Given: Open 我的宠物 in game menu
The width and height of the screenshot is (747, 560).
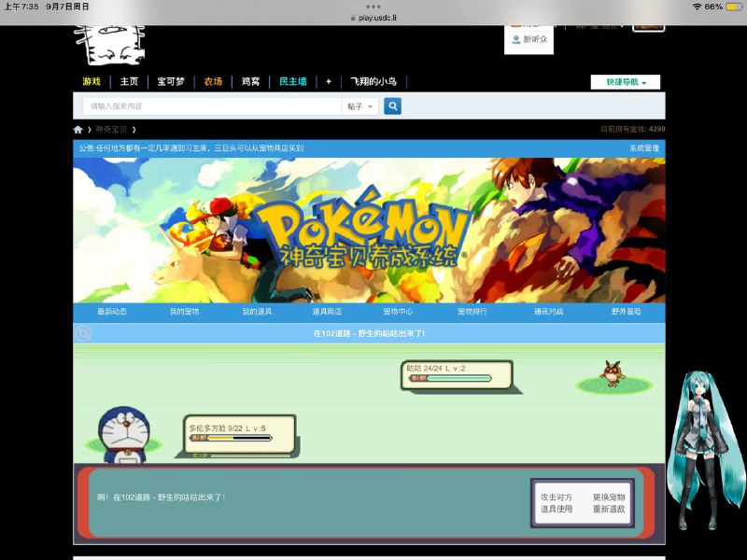Looking at the screenshot, I should coord(184,311).
